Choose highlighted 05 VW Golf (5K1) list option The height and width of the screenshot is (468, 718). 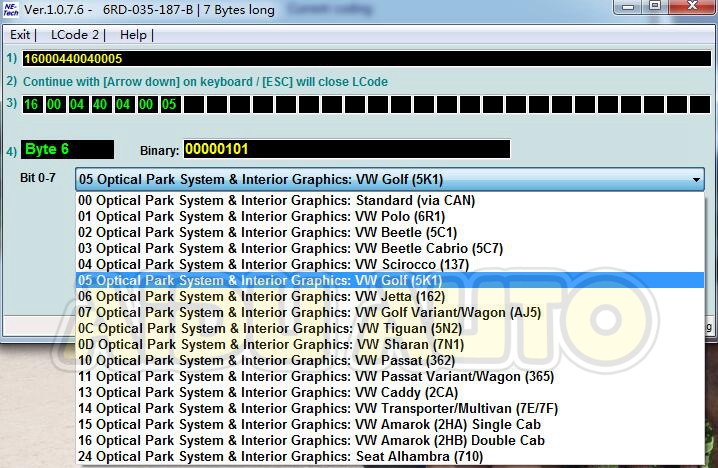point(390,280)
